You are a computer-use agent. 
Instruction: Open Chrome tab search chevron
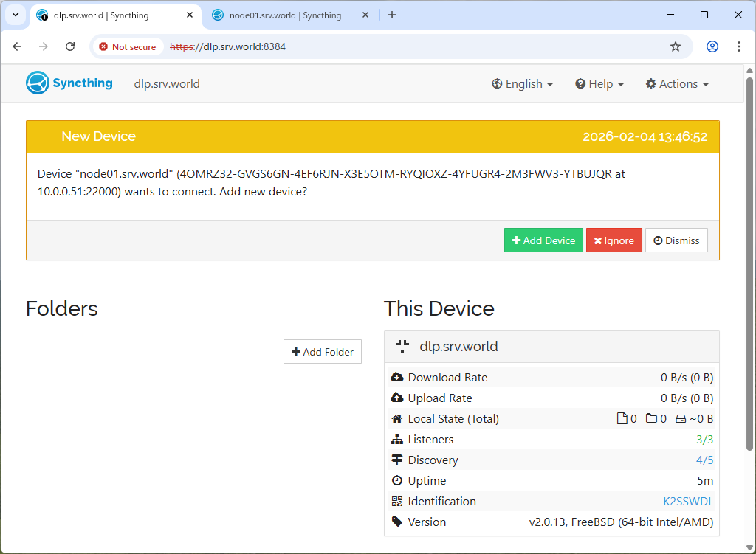(x=15, y=15)
